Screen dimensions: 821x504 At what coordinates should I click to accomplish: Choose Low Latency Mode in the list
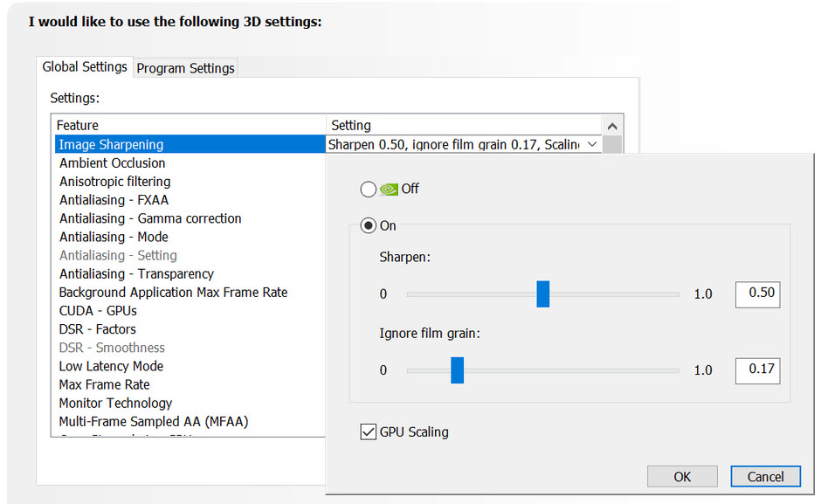(111, 366)
